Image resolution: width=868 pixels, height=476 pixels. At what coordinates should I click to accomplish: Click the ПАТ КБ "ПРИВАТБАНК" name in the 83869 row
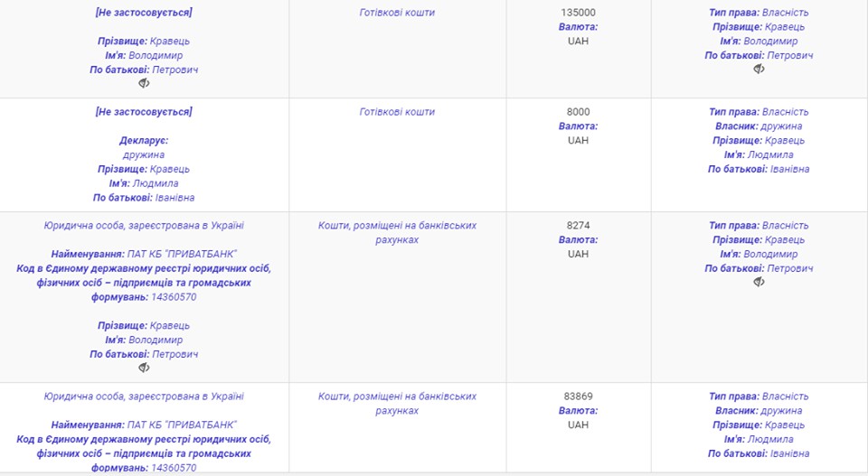[x=182, y=425]
